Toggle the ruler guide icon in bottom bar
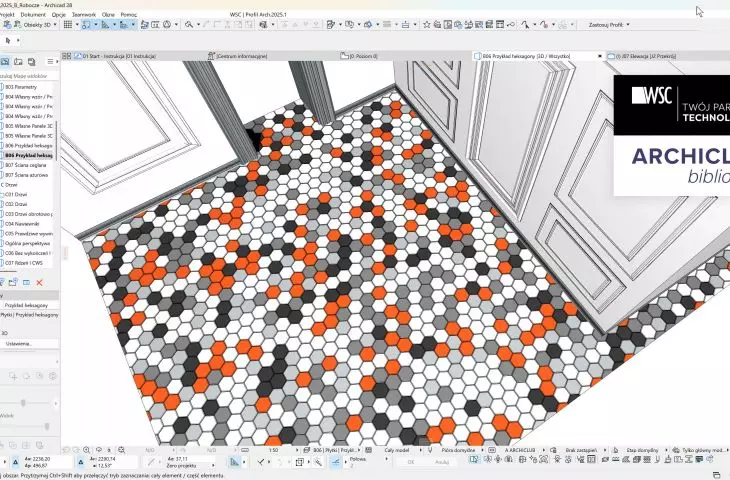Viewport: 730px width, 480px height. pyautogui.click(x=235, y=462)
